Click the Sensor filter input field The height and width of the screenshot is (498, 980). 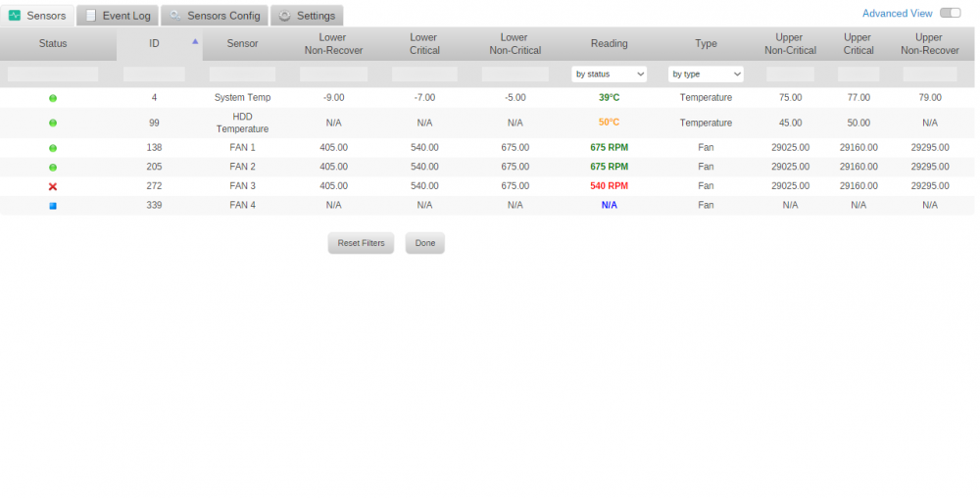pos(242,75)
